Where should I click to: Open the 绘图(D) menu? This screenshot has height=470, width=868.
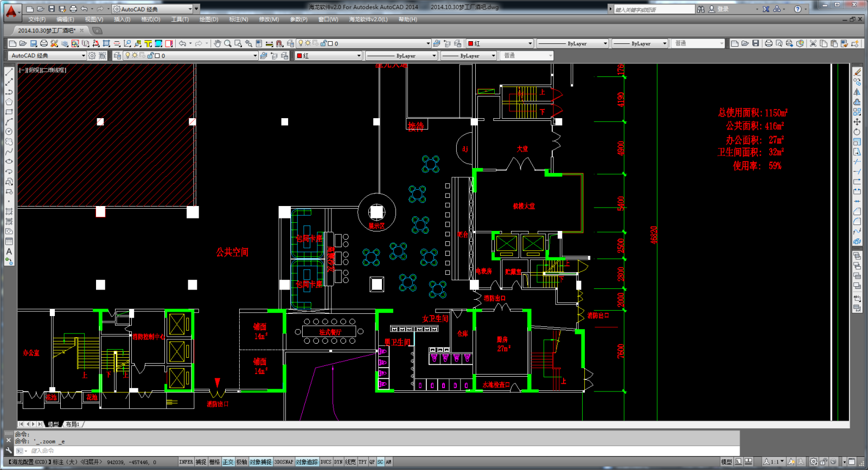coord(208,19)
